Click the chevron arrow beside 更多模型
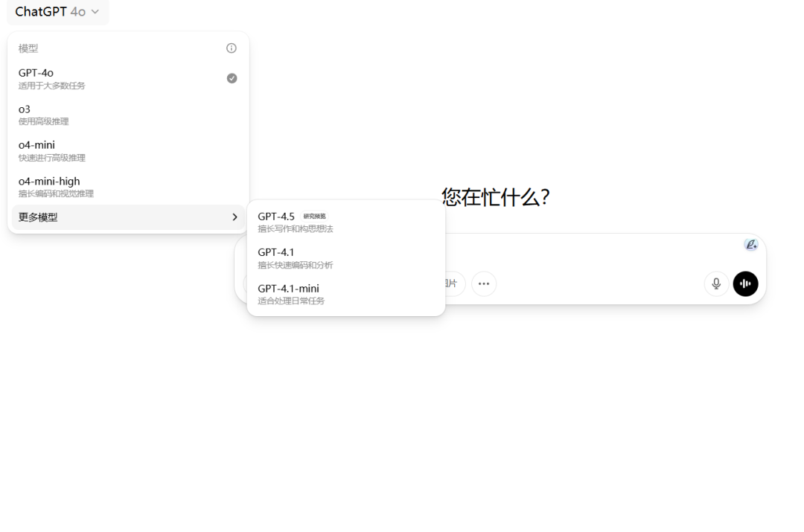804x532 pixels. coord(234,217)
